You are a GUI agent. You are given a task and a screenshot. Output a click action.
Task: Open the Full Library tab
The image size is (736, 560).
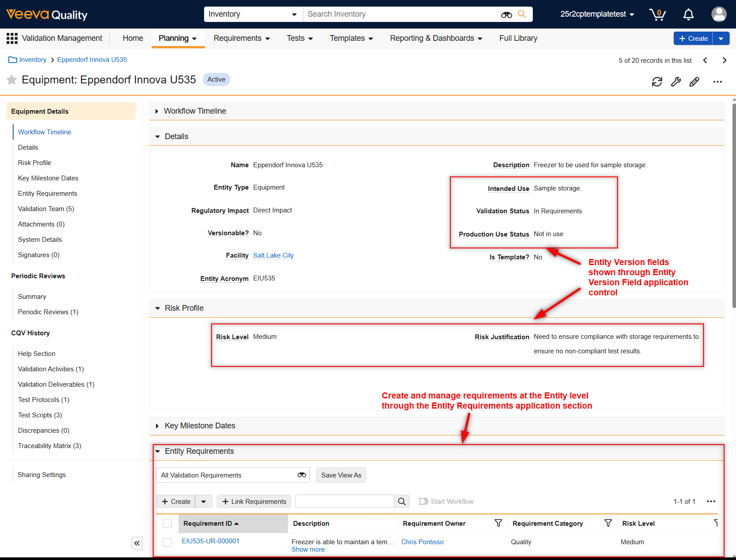tap(518, 38)
